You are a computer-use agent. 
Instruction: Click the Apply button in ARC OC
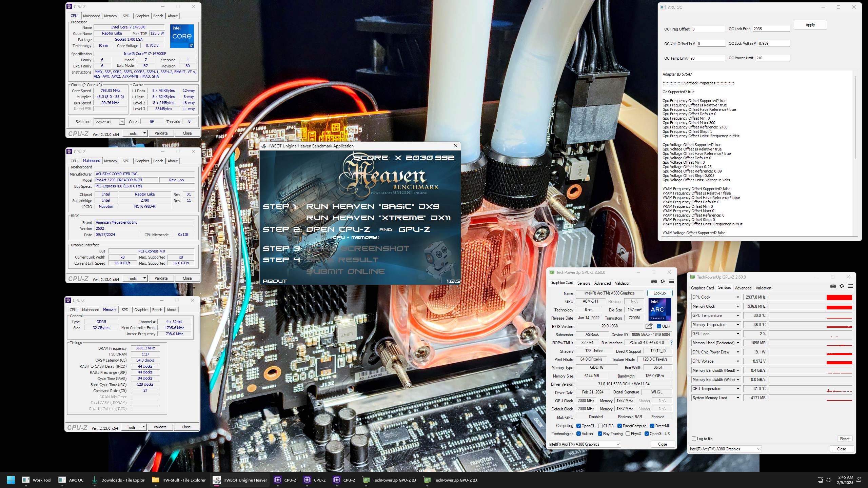[x=810, y=25]
